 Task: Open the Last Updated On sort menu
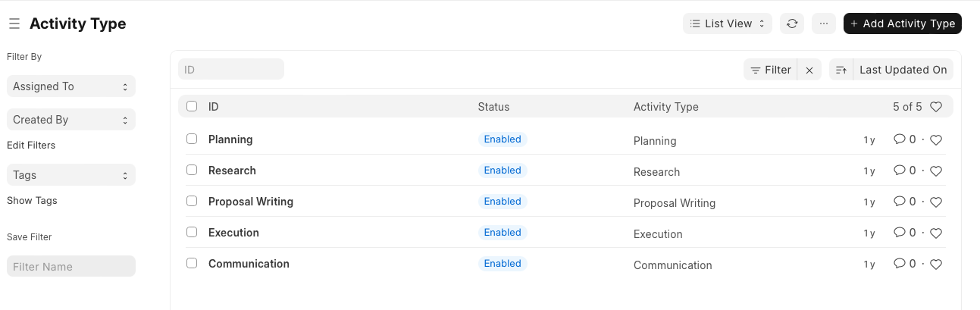click(903, 70)
